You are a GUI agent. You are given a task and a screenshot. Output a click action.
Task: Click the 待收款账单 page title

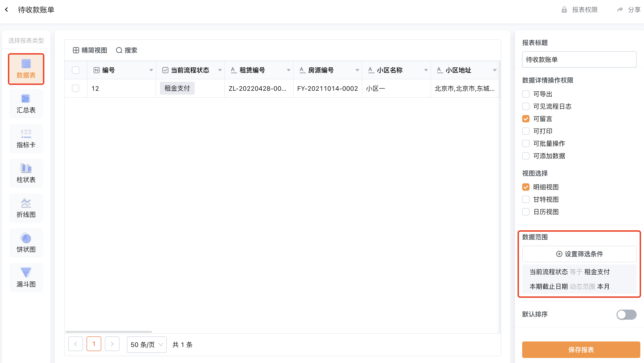tap(36, 10)
